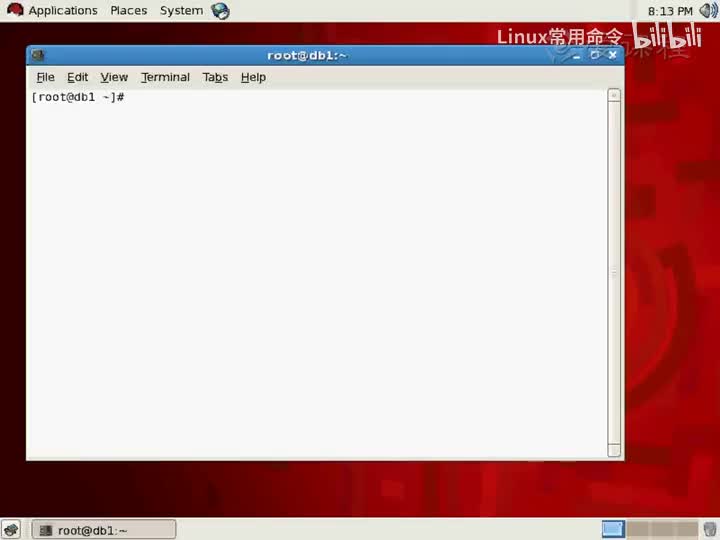Screen dimensions: 720x540
Task: Open the Tabs menu
Action: pyautogui.click(x=215, y=77)
